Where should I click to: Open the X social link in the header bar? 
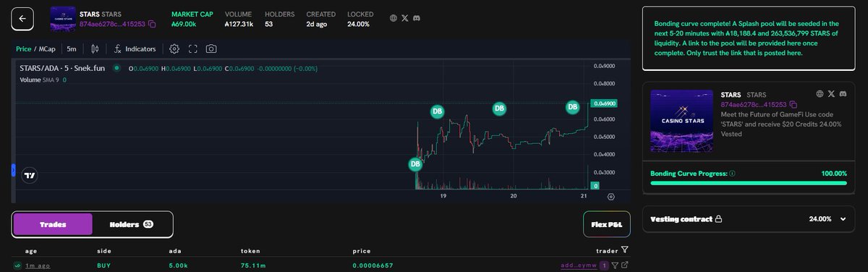[405, 19]
